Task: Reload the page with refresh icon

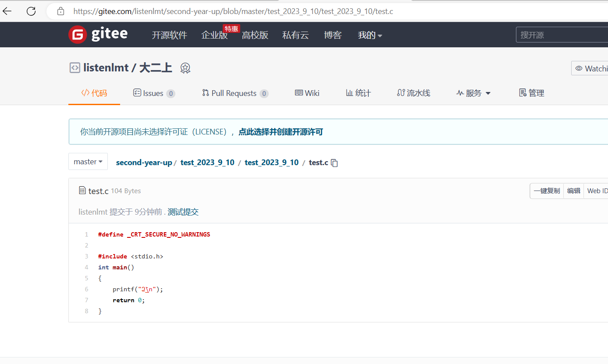Action: [x=31, y=11]
